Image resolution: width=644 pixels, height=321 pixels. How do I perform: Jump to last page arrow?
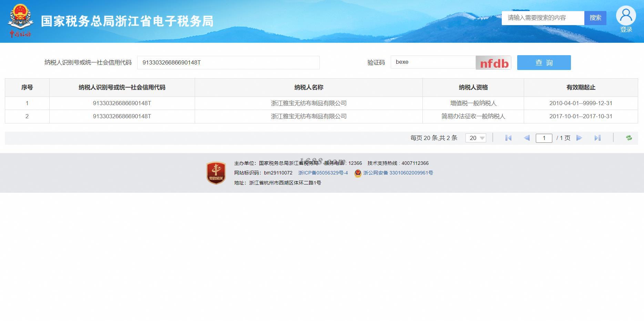coord(597,138)
